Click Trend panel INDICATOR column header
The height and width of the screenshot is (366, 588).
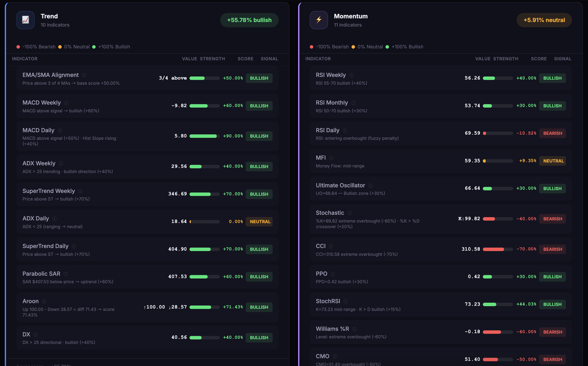25,59
